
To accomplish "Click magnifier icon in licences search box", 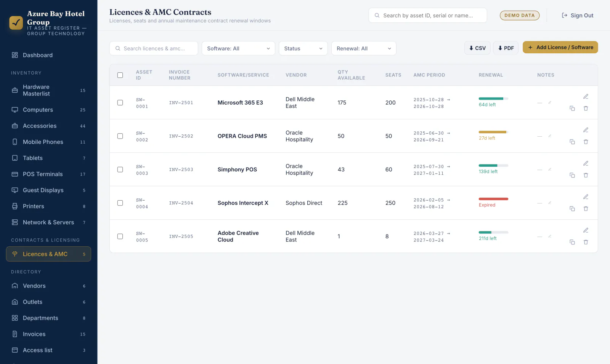I will click(x=118, y=48).
